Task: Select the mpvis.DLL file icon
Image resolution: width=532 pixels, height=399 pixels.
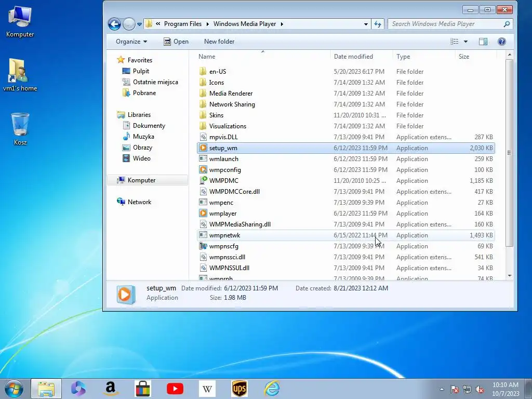Action: pos(203,137)
